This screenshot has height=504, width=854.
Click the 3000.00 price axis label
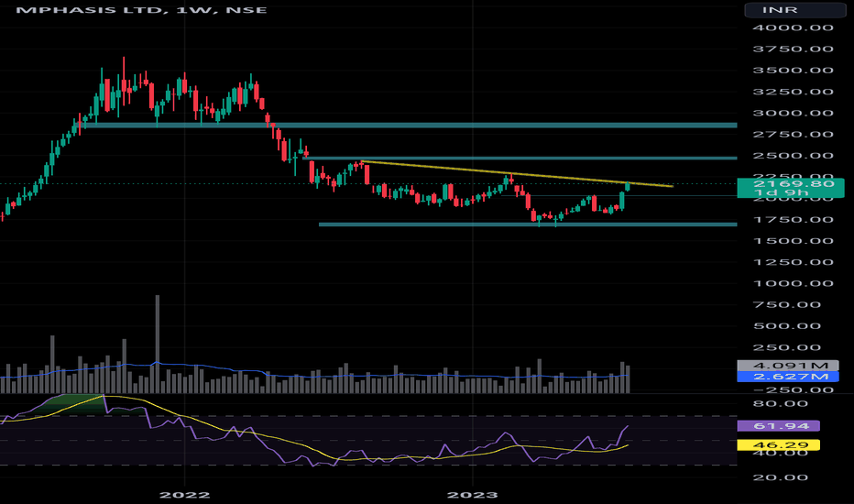point(793,114)
